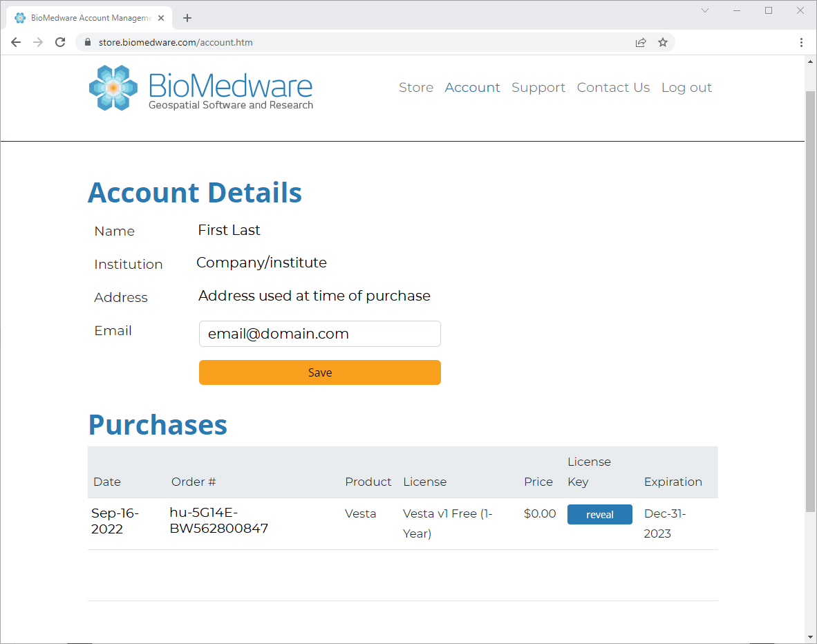Click the Address label
The image size is (817, 644).
[121, 298]
